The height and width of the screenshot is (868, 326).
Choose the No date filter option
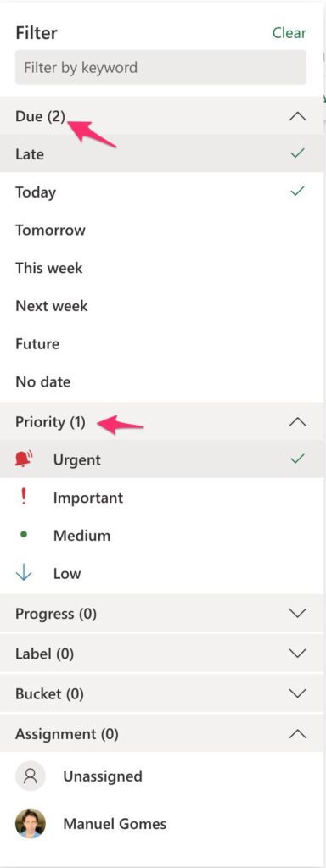[161, 382]
